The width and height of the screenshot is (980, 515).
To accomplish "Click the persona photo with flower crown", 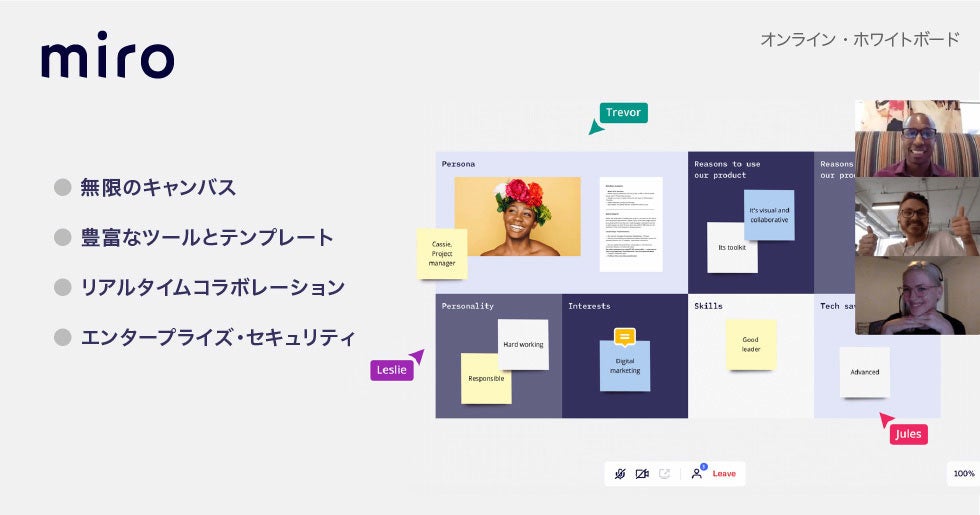I will (x=518, y=216).
